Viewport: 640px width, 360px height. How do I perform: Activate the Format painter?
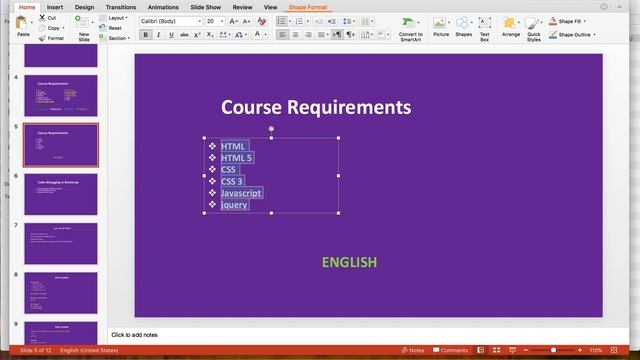[x=51, y=38]
